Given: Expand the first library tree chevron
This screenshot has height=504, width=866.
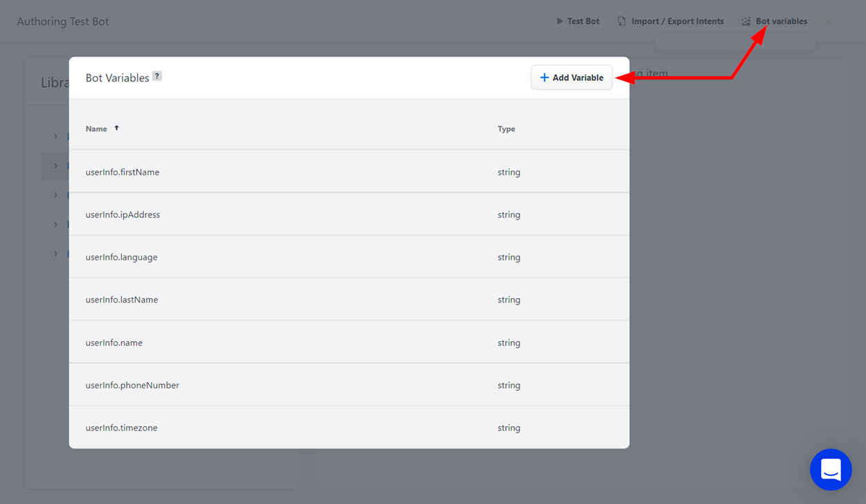Looking at the screenshot, I should click(56, 136).
